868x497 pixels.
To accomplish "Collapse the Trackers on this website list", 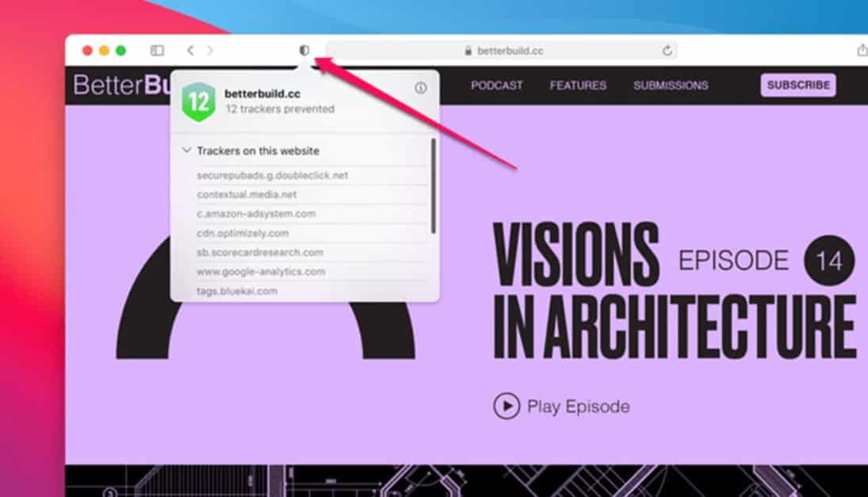I will click(186, 151).
